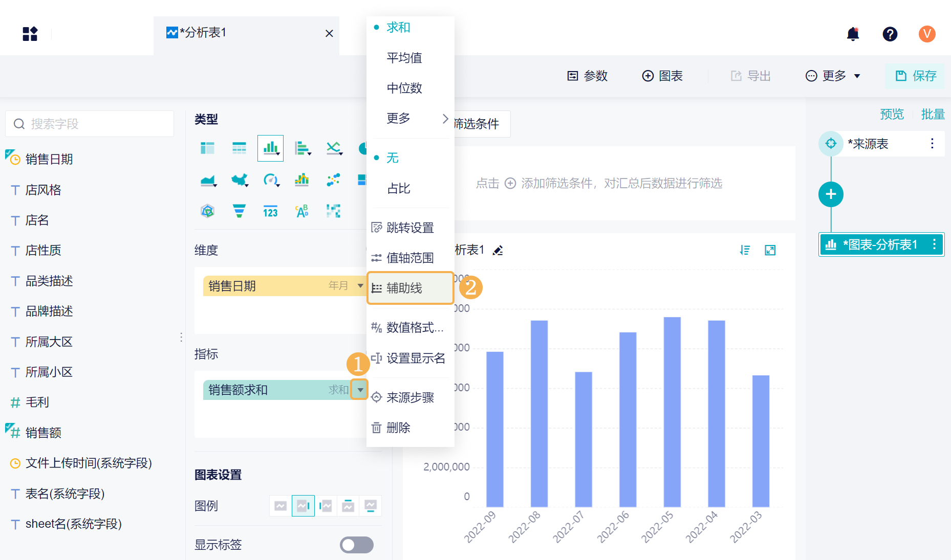The width and height of the screenshot is (951, 560).
Task: Open the app grid home icon
Action: [30, 34]
